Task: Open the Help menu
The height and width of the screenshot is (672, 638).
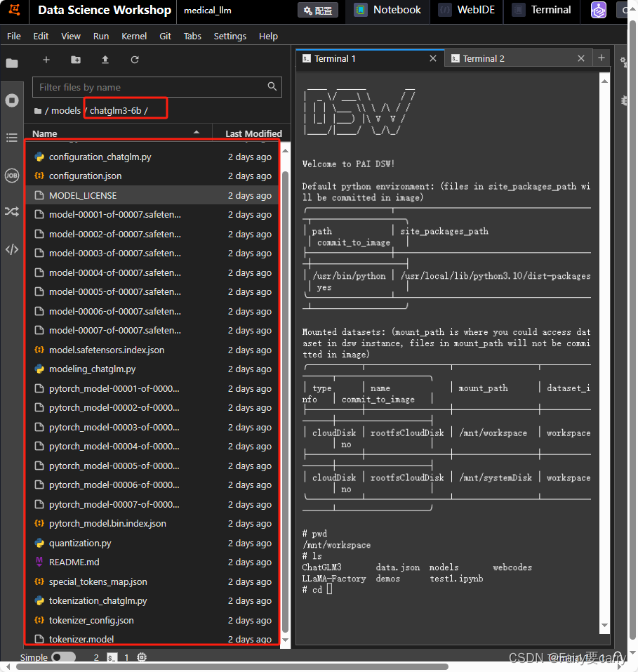Action: click(x=268, y=36)
